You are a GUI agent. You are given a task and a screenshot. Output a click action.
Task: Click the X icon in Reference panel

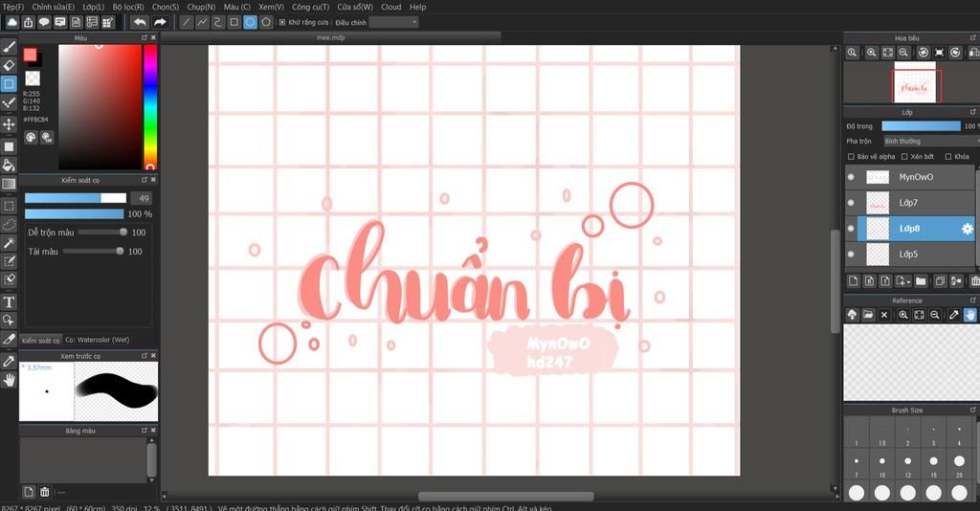(x=883, y=315)
